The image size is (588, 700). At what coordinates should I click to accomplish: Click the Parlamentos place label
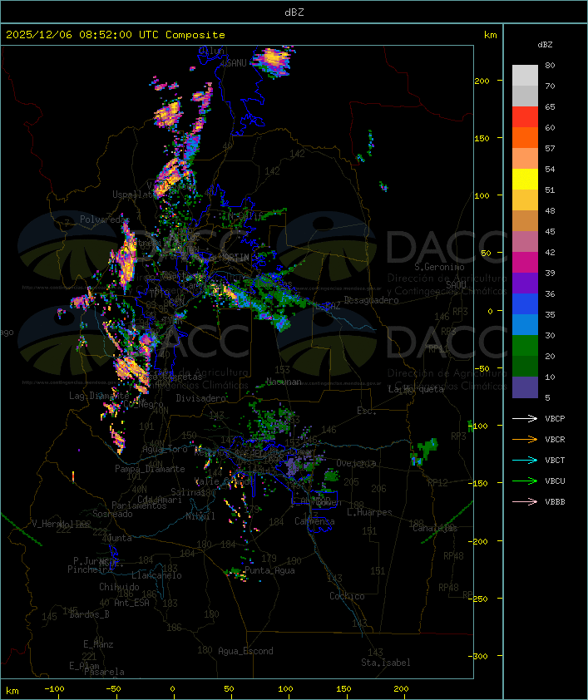coord(139,505)
